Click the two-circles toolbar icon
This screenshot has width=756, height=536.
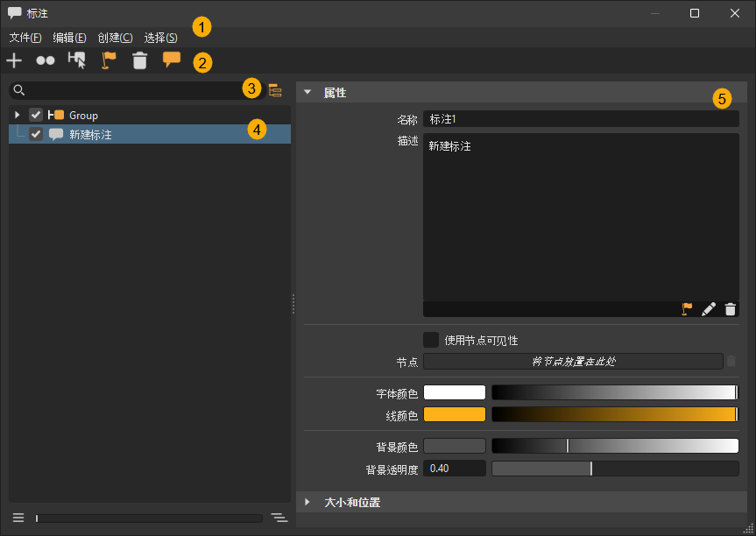coord(46,60)
